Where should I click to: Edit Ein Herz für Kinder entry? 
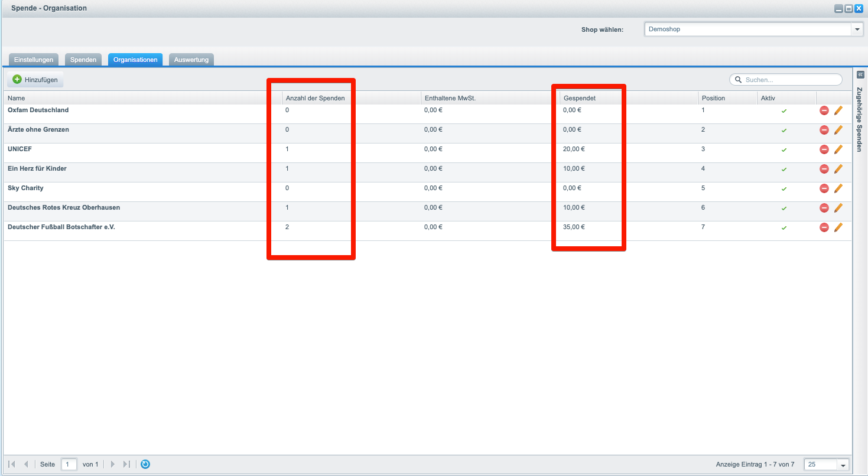pos(838,169)
